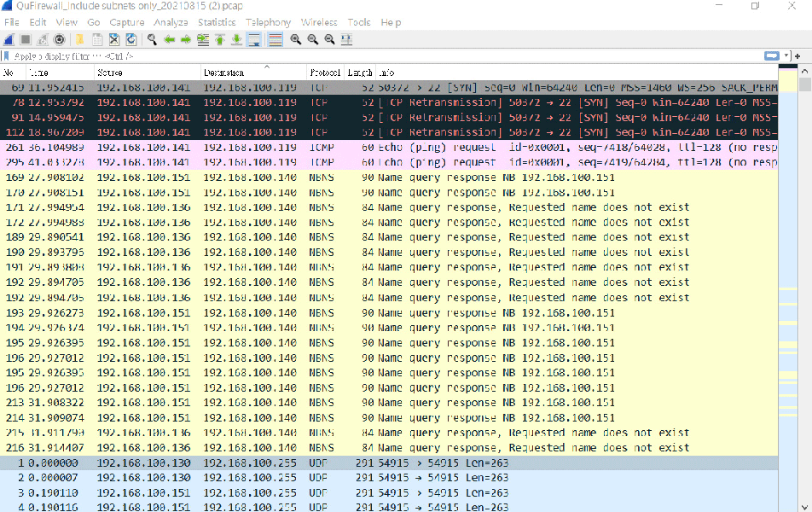The image size is (812, 512).
Task: Select packet 78 TCP Retransmission row
Action: (x=390, y=102)
